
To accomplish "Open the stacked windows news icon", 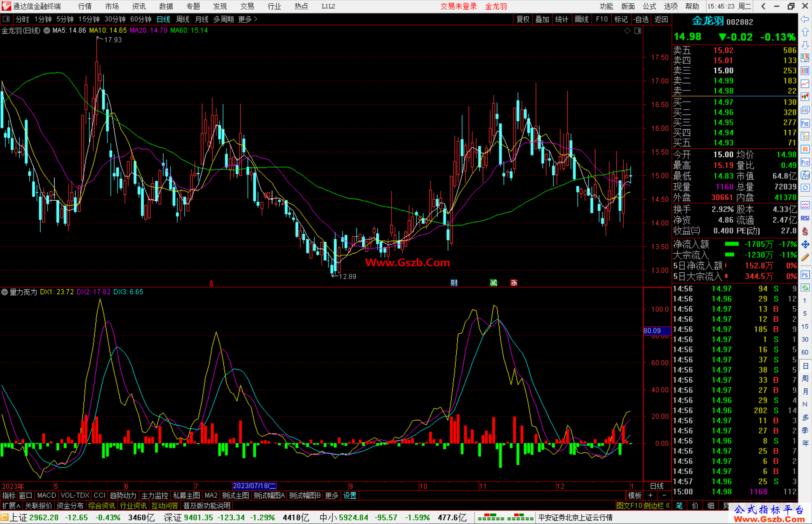I will (805, 110).
